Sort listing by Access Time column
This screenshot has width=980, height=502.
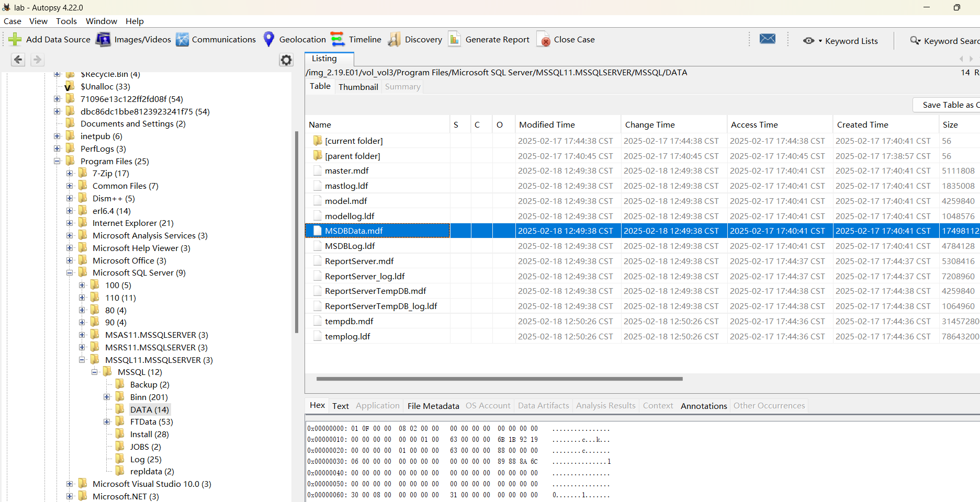click(x=779, y=124)
